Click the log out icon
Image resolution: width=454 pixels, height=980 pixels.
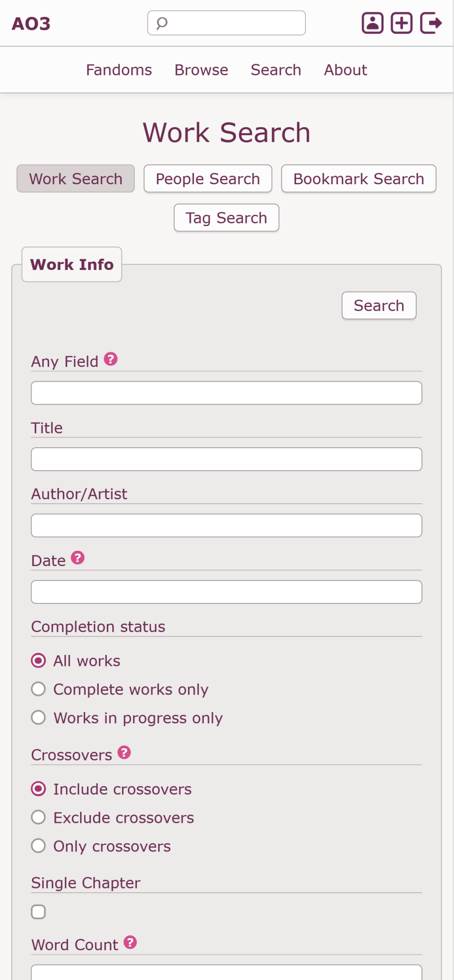(x=431, y=23)
